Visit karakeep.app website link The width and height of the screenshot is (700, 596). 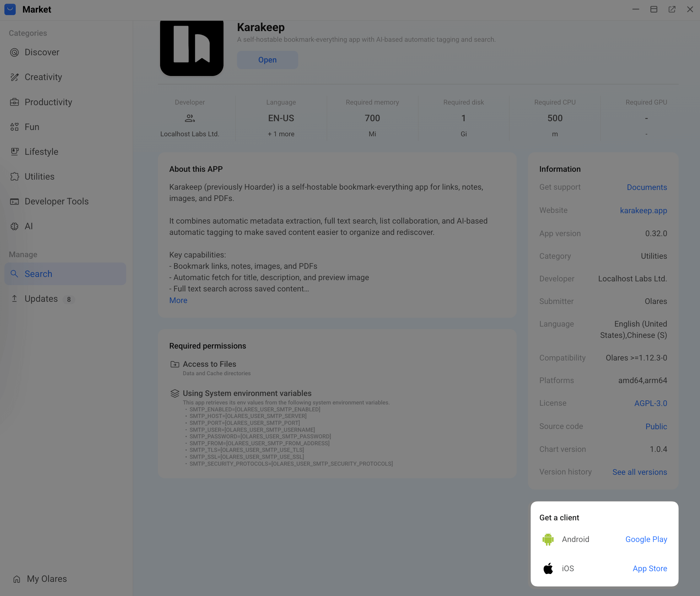point(643,210)
